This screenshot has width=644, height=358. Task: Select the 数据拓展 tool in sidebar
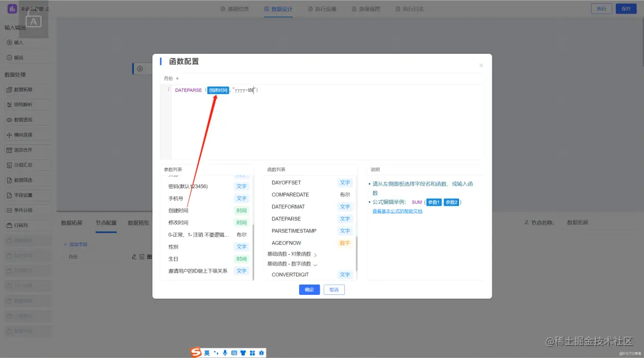pos(28,90)
